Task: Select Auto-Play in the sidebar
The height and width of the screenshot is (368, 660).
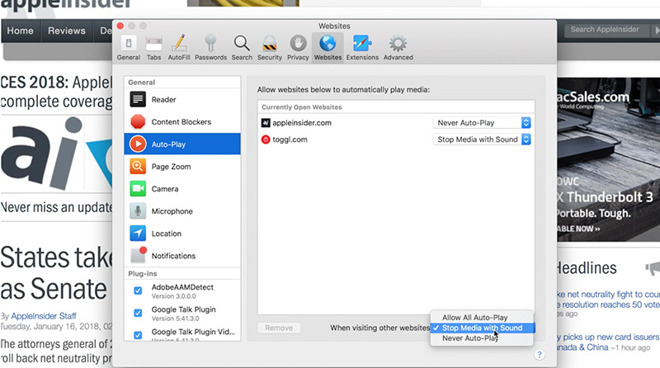Action: click(x=182, y=144)
